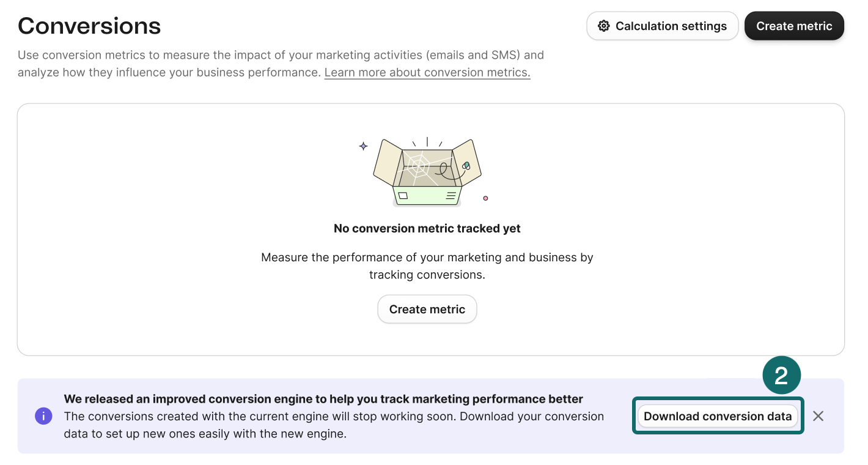Open Calculation settings

click(662, 26)
